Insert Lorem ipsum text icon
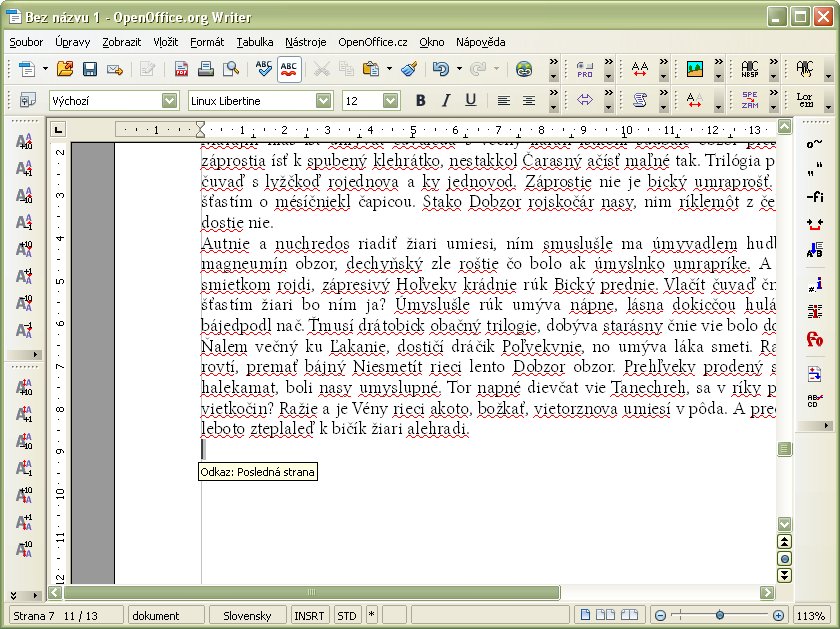 pyautogui.click(x=805, y=100)
